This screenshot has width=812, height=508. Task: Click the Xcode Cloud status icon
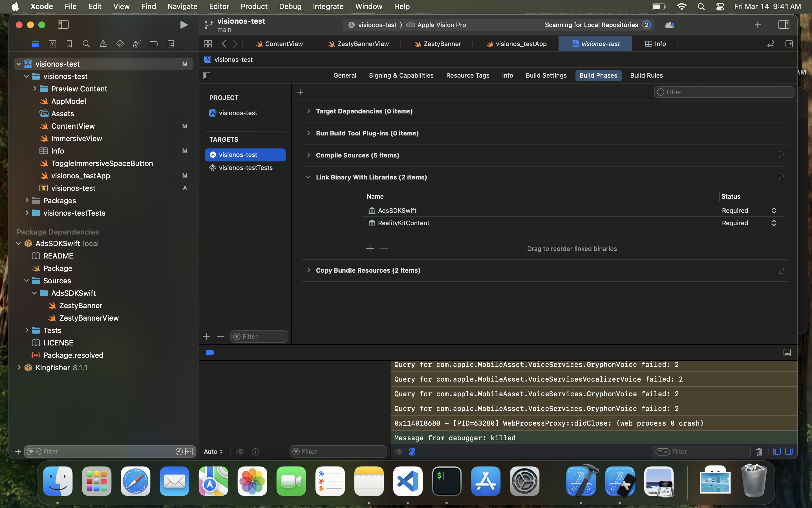tap(669, 25)
